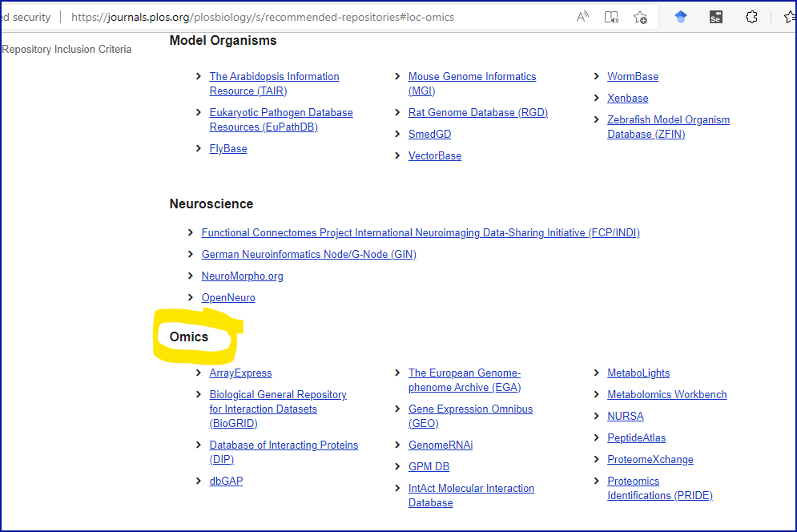Open The Arabidopsis Information Resource (TAIR) link
This screenshot has height=532, width=797.
pyautogui.click(x=274, y=83)
